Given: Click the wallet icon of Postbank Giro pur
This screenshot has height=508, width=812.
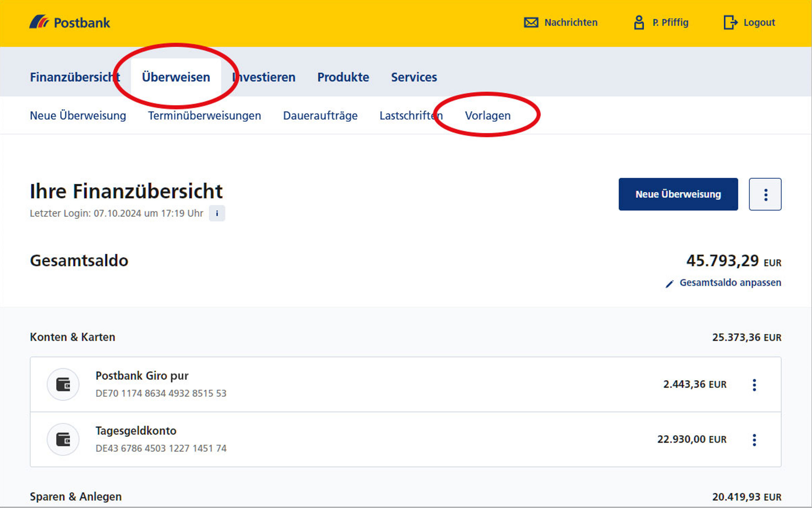Looking at the screenshot, I should coord(63,384).
